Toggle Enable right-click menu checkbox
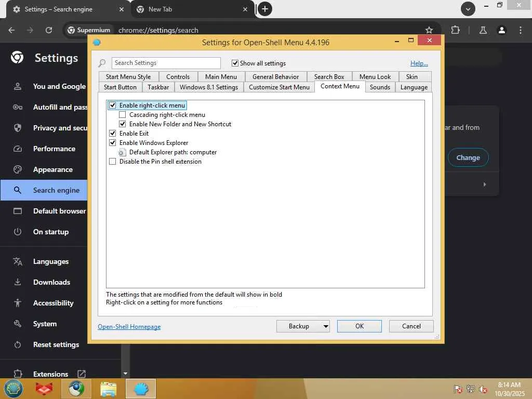The height and width of the screenshot is (399, 532). (x=112, y=105)
